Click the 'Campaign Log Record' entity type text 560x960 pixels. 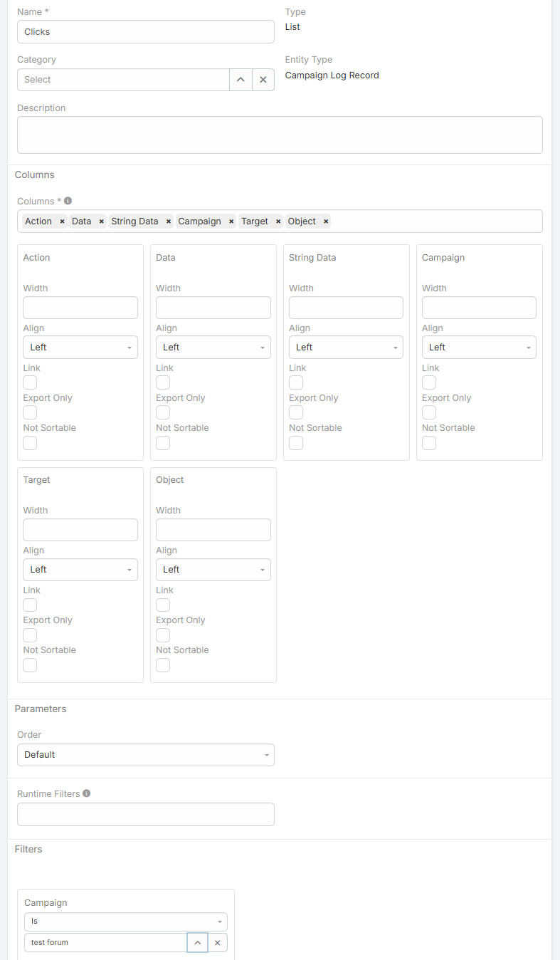332,75
